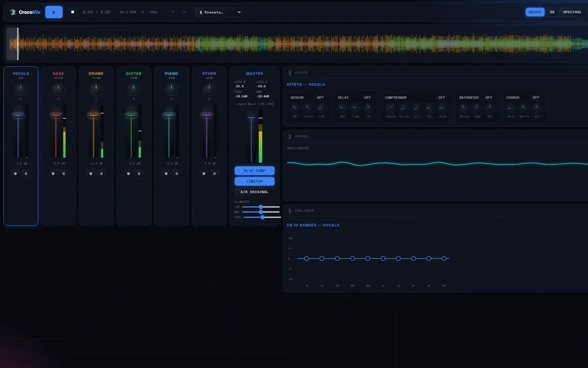
Task: Click the OTHER pan knob
Action: coord(209,89)
